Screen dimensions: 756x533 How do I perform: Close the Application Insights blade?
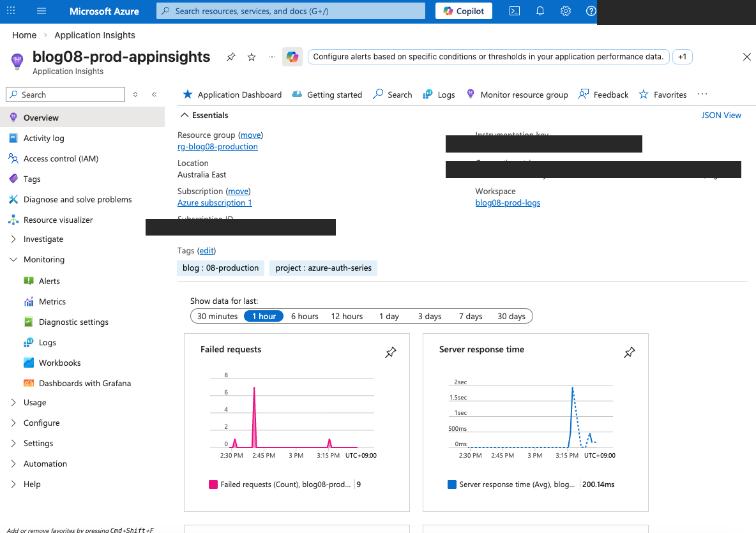pos(747,57)
